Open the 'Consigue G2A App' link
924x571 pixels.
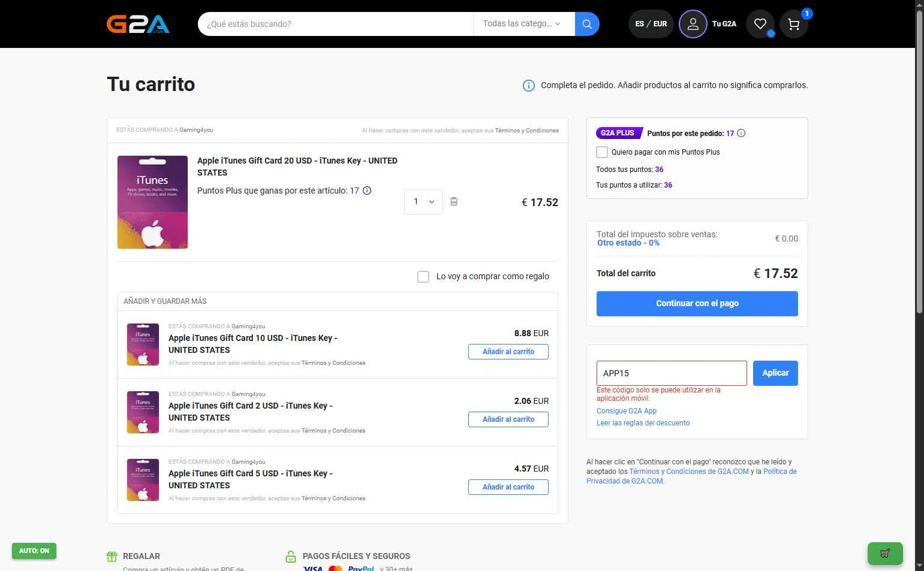tap(627, 411)
